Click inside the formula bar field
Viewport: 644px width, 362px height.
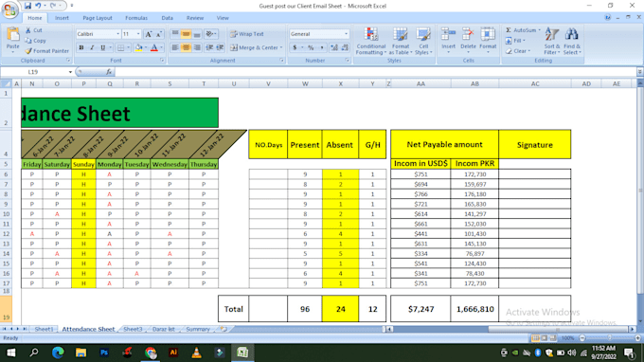point(374,72)
